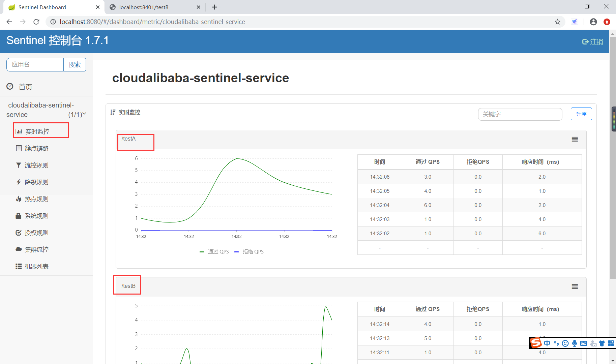This screenshot has height=364, width=616.
Task: Click the Sogou input method S logo
Action: (x=536, y=343)
